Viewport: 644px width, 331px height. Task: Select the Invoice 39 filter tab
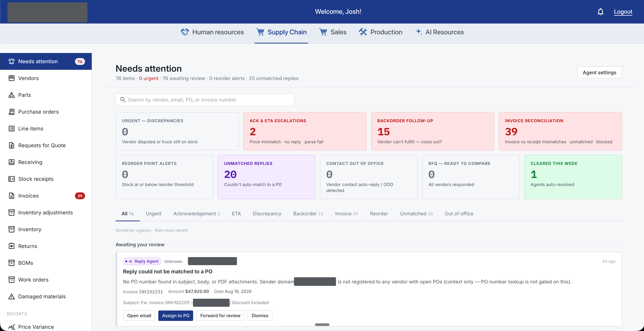[346, 213]
